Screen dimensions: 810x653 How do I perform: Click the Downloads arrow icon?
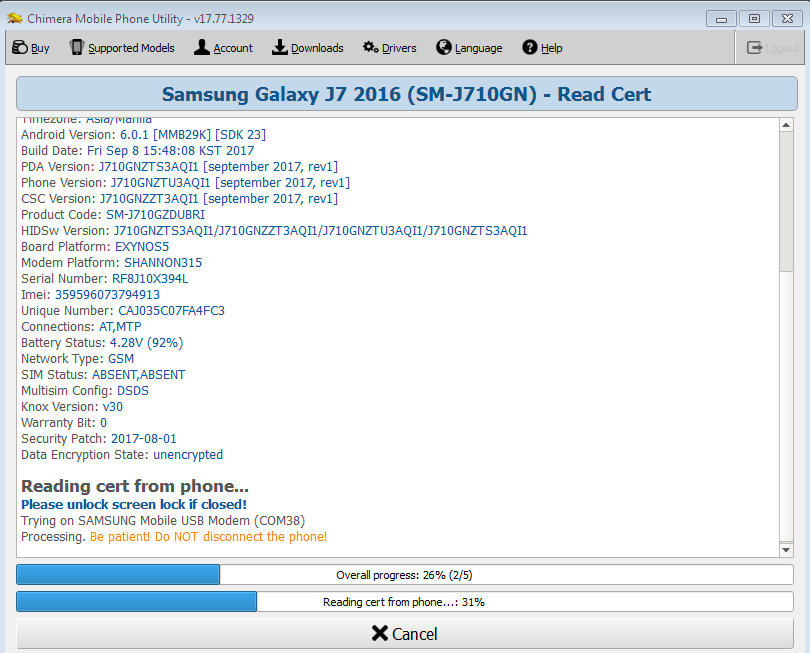pos(279,48)
